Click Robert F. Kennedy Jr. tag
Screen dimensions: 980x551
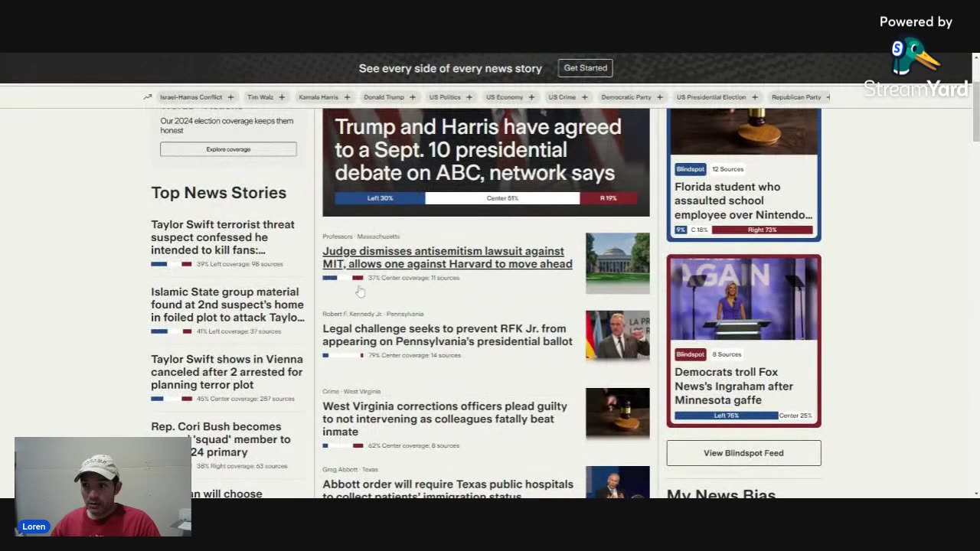[352, 314]
